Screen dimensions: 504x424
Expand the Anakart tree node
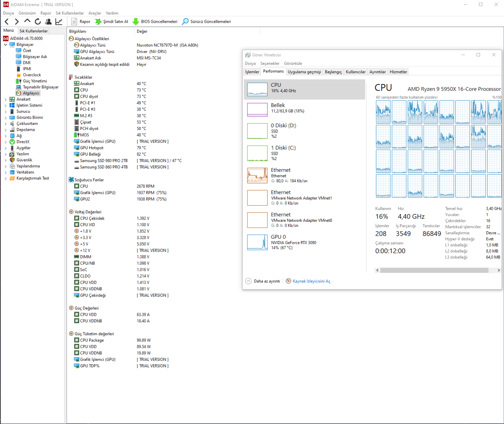pos(5,99)
